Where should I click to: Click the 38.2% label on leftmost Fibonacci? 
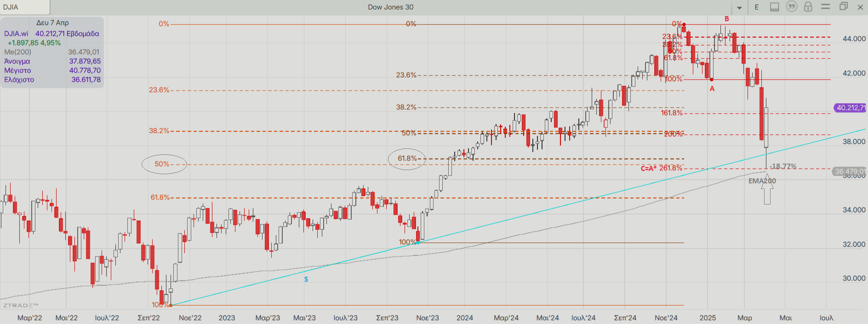point(159,131)
